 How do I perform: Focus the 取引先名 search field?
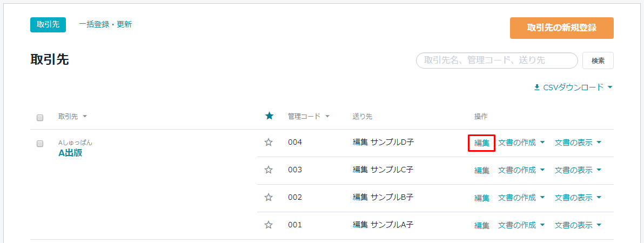pos(497,60)
